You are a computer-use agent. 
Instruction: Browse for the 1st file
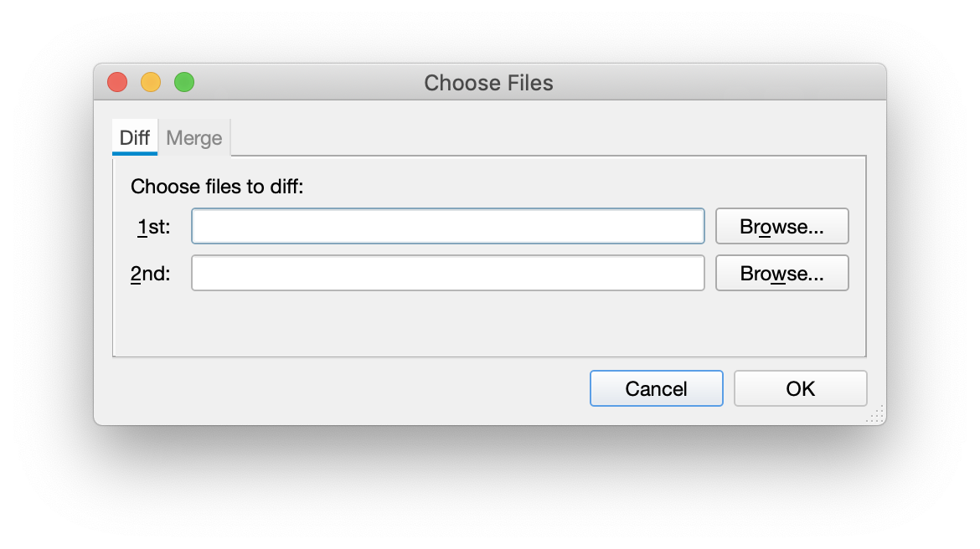(781, 227)
